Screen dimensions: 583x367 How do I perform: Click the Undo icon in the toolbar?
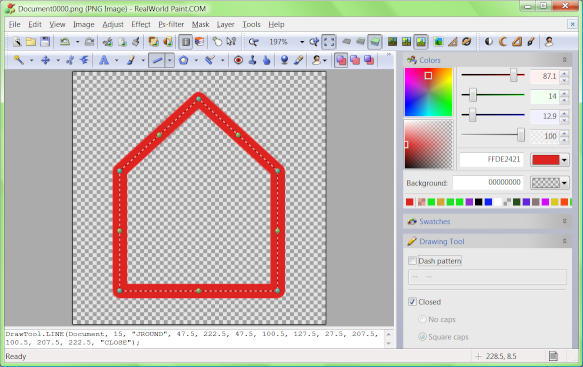(x=65, y=42)
